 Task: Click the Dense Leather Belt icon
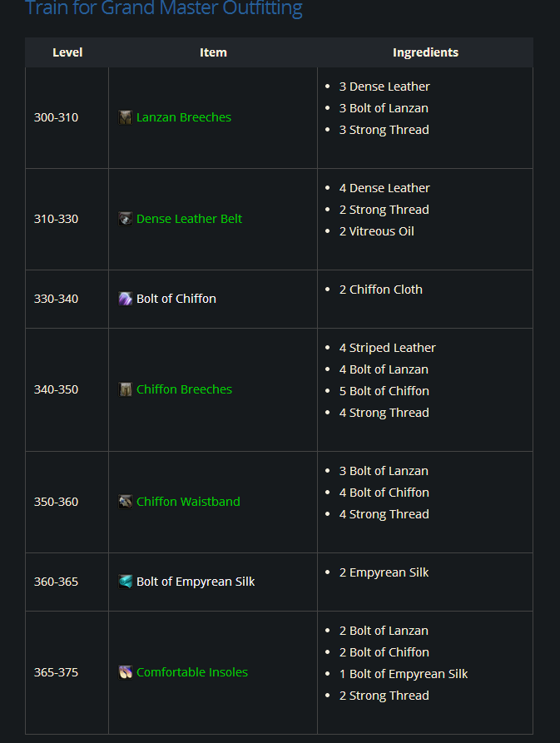tap(125, 219)
